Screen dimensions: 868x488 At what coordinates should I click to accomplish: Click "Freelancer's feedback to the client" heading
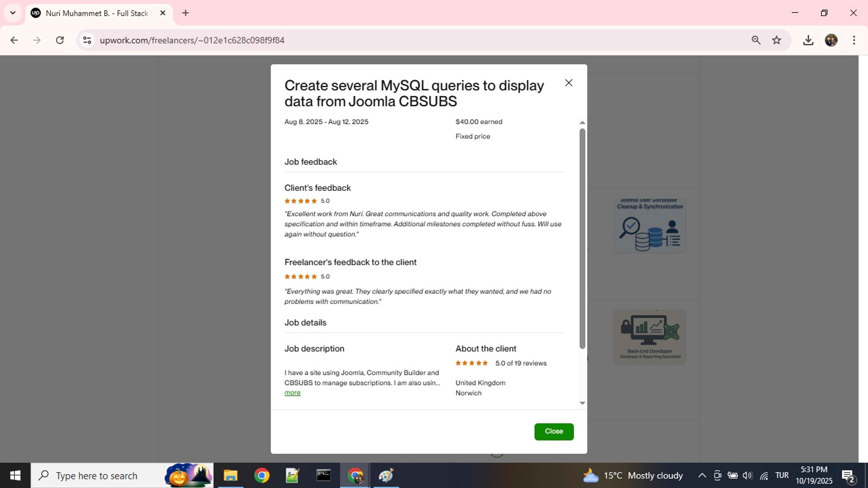tap(350, 262)
